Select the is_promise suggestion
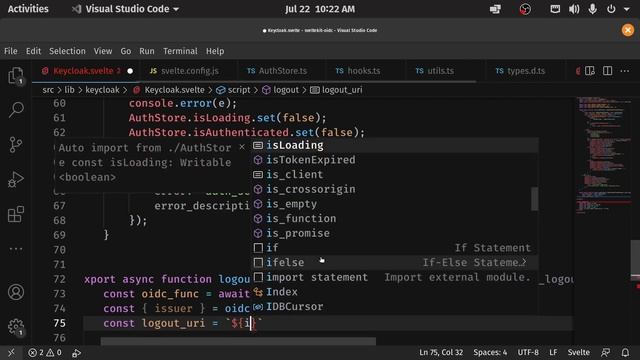 pyautogui.click(x=395, y=233)
